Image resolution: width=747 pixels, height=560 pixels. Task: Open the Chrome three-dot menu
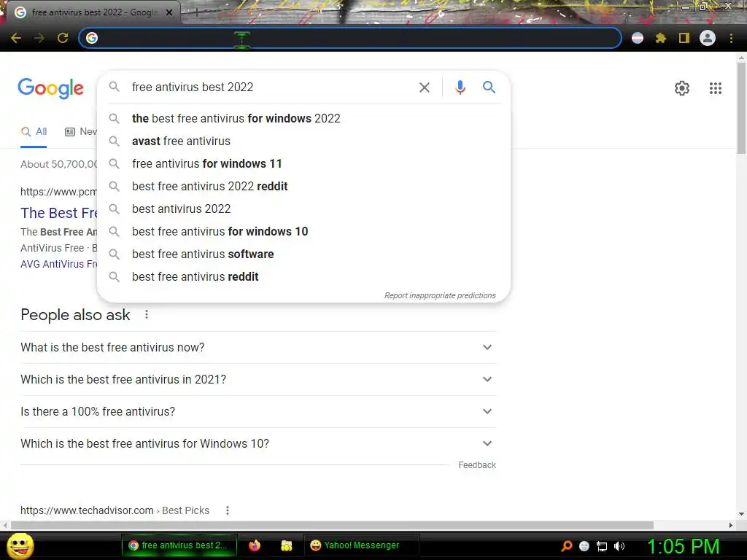(x=731, y=38)
